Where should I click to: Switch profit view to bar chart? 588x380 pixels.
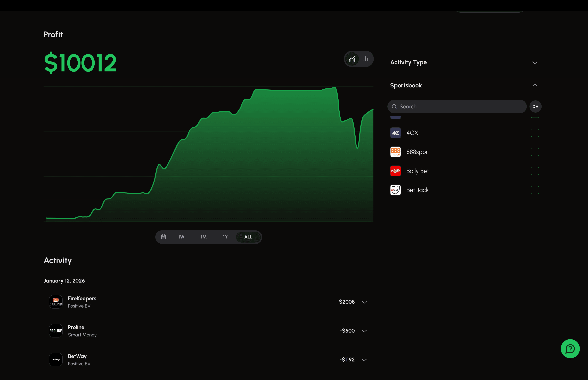pyautogui.click(x=365, y=59)
